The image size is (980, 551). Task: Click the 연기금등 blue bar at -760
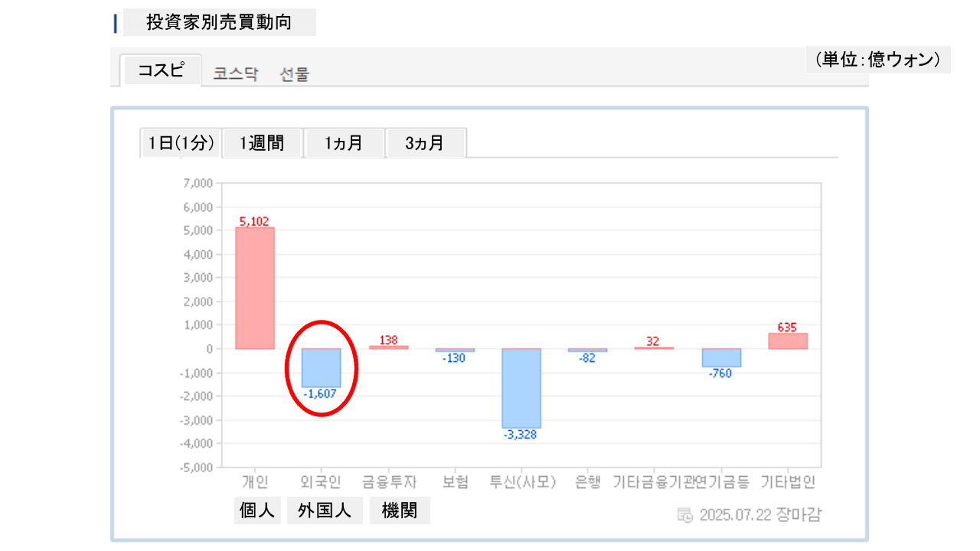click(721, 357)
